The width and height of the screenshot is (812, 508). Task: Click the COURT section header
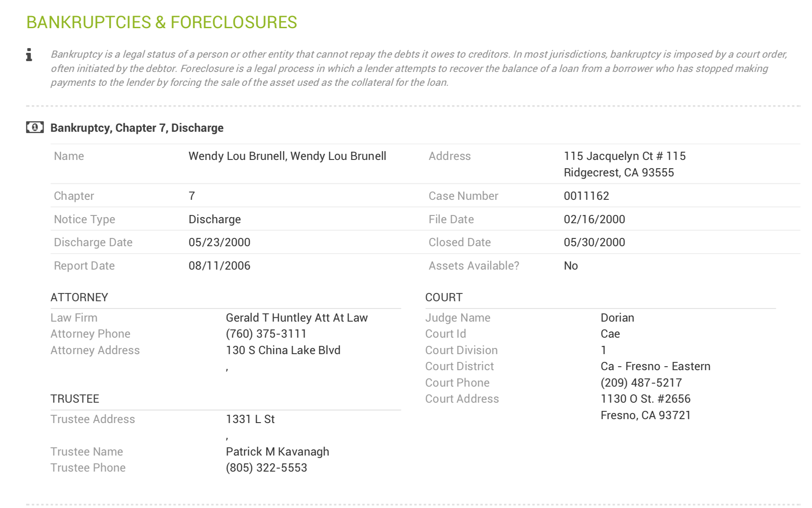[444, 297]
